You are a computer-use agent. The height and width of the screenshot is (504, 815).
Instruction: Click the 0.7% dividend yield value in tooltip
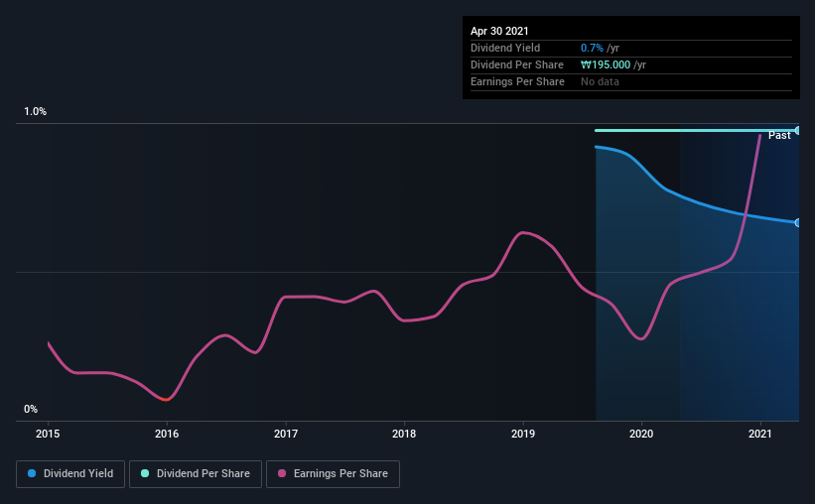click(x=592, y=48)
